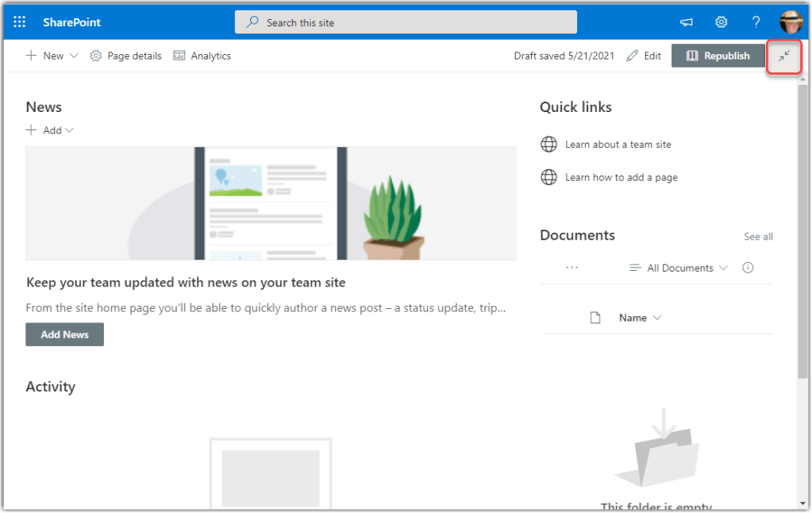Open the settings gear icon

pyautogui.click(x=722, y=22)
